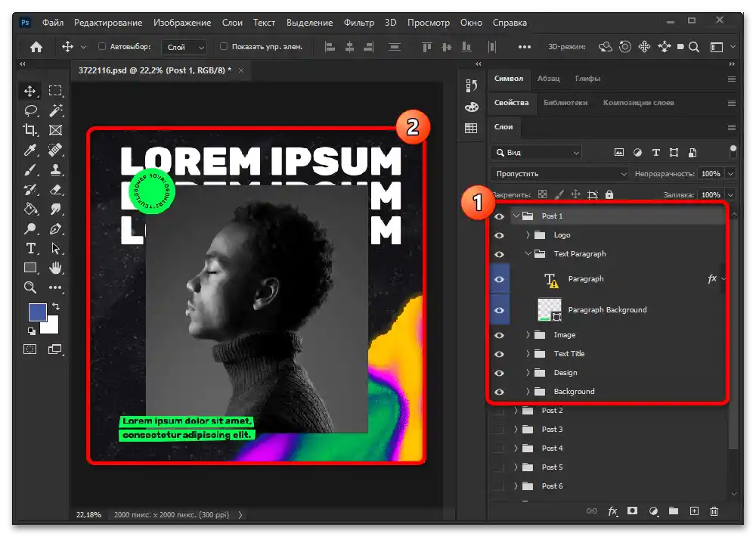Add a layer mask at panel bottom
The width and height of the screenshot is (756, 537).
click(x=632, y=511)
